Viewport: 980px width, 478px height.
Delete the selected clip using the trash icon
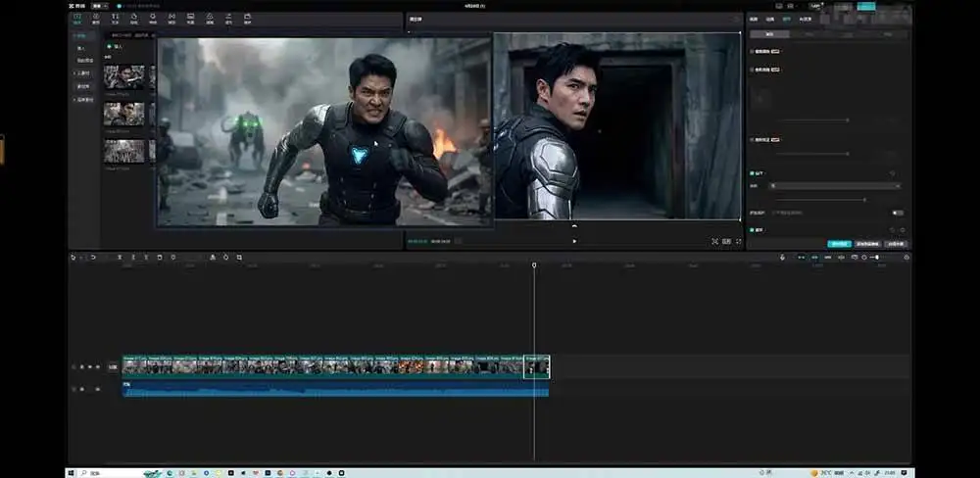160,257
